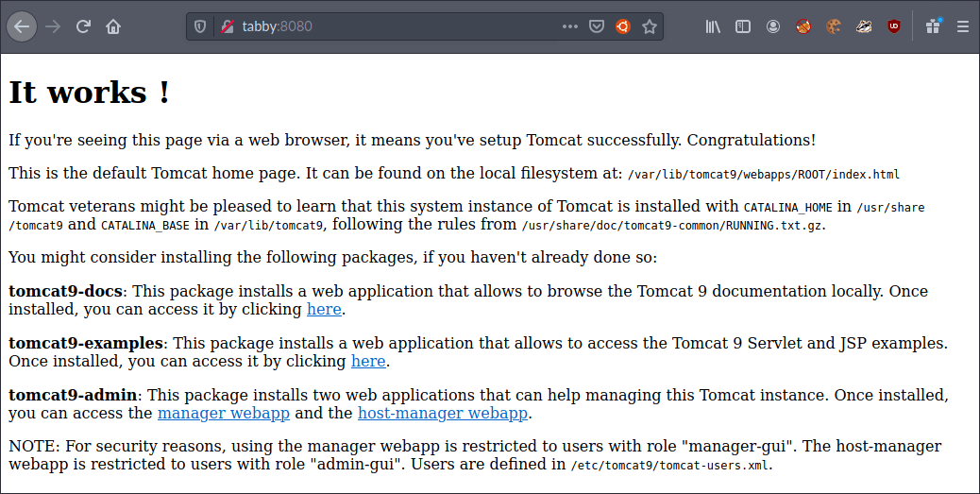This screenshot has height=494, width=980.
Task: Click the red crossed-circle extension icon
Action: (803, 26)
